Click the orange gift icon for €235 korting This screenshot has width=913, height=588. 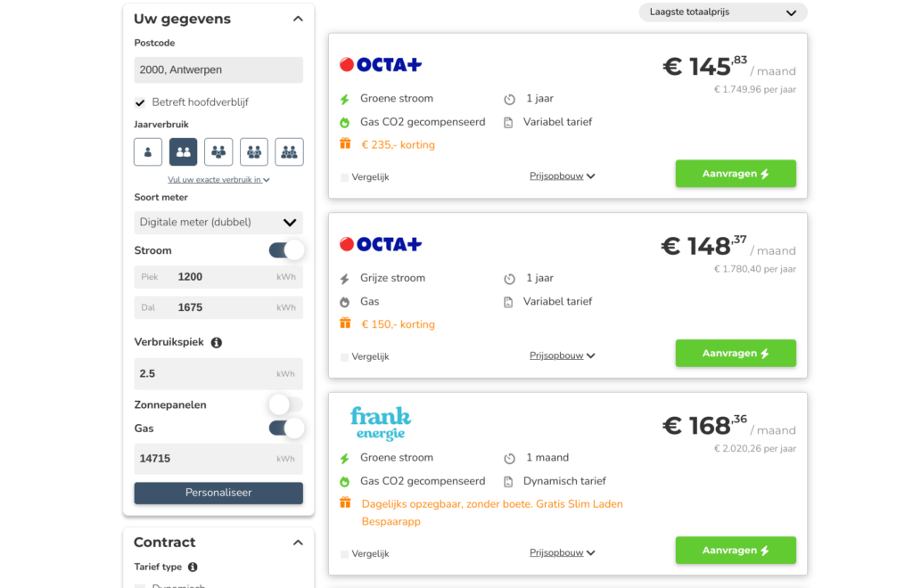coord(345,144)
